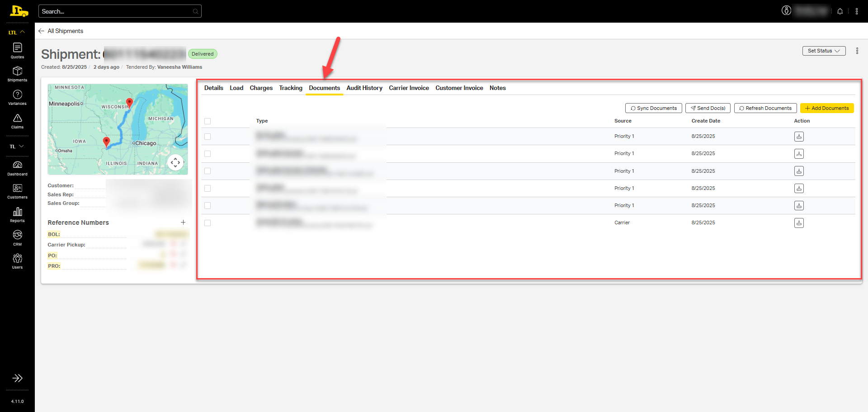868x412 pixels.
Task: Click the user account icon
Action: (787, 11)
